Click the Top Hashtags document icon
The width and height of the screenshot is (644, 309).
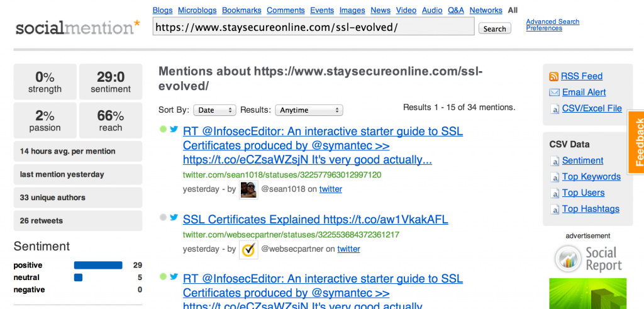pyautogui.click(x=555, y=209)
